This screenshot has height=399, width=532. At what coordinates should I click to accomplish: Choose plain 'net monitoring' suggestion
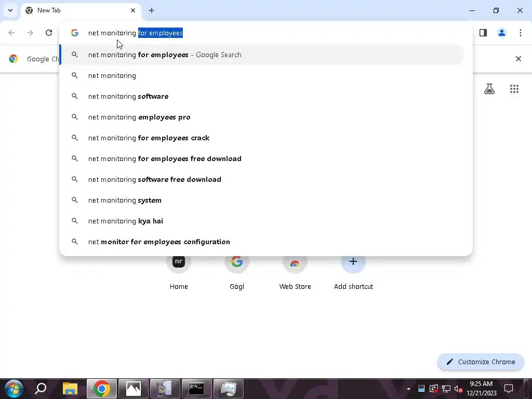click(262, 75)
